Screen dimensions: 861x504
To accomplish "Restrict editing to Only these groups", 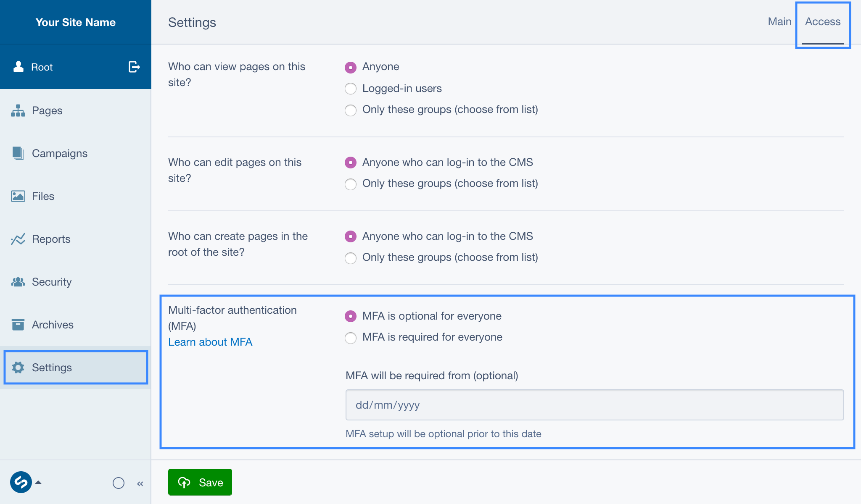I will pos(350,184).
